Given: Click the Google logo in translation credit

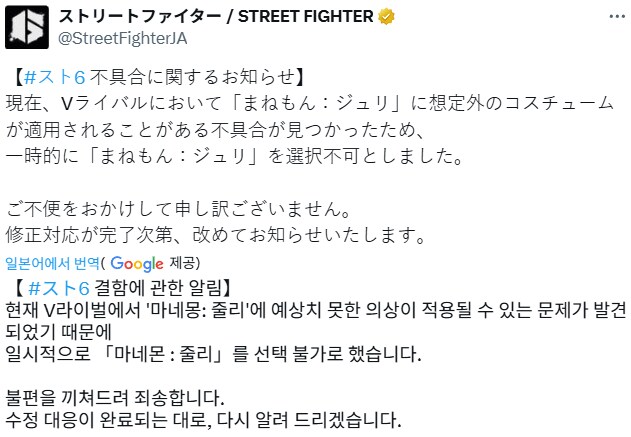Looking at the screenshot, I should click(138, 264).
